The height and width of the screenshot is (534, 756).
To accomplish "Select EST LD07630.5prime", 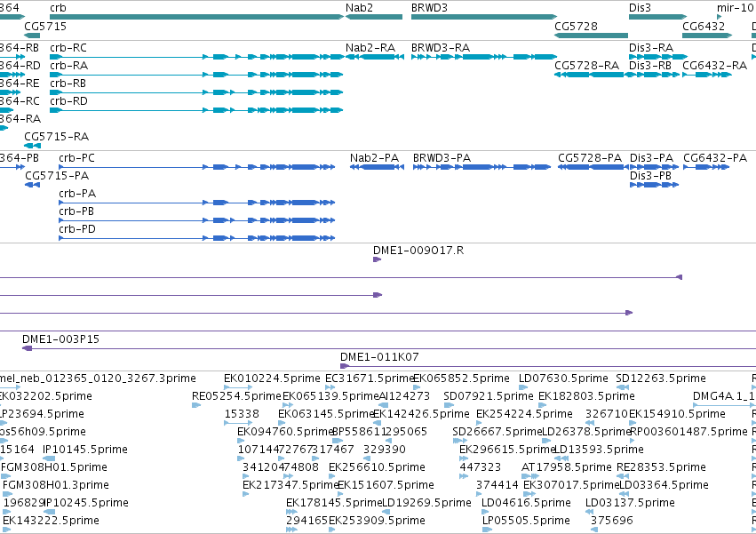I will tap(523, 387).
